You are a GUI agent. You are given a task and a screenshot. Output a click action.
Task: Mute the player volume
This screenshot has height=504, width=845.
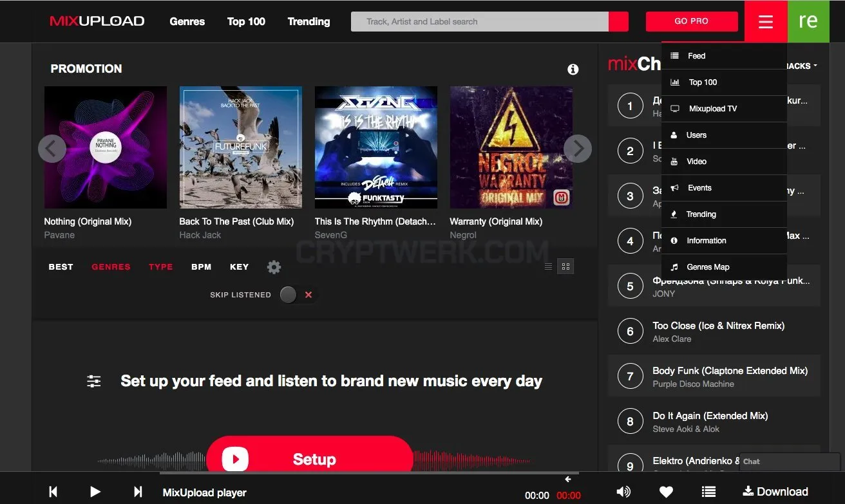(x=623, y=492)
